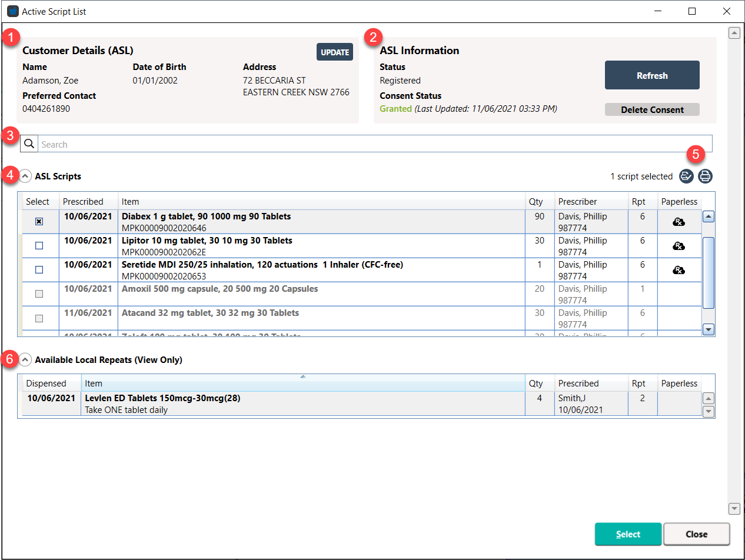
Task: Tick the Atacand 32 mg tablet checkbox
Action: point(39,318)
